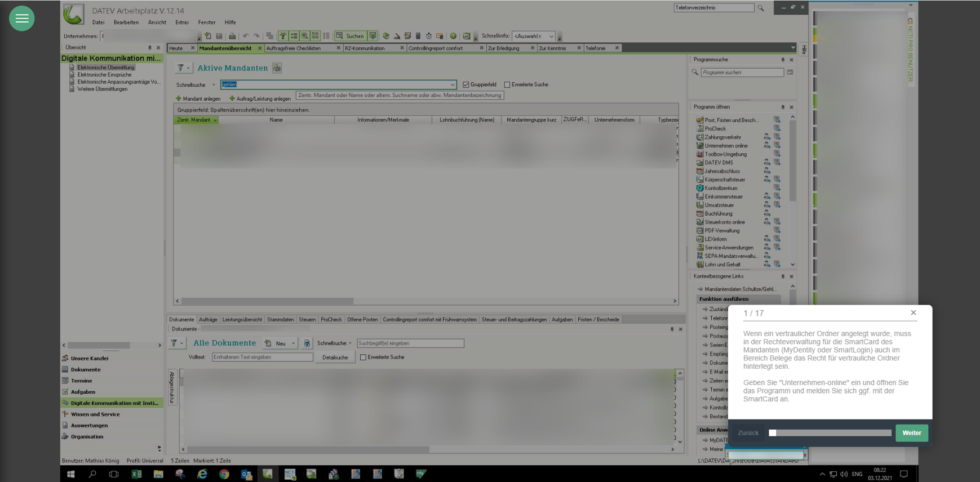Open Excel from the Windows taskbar
Screen dimensions: 980x482
pos(136,474)
